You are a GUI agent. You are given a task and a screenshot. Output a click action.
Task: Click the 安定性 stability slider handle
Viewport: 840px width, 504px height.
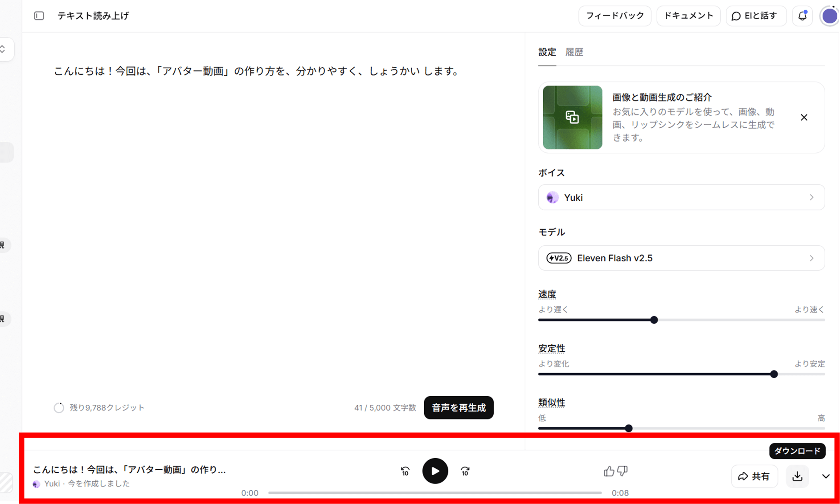pyautogui.click(x=774, y=374)
